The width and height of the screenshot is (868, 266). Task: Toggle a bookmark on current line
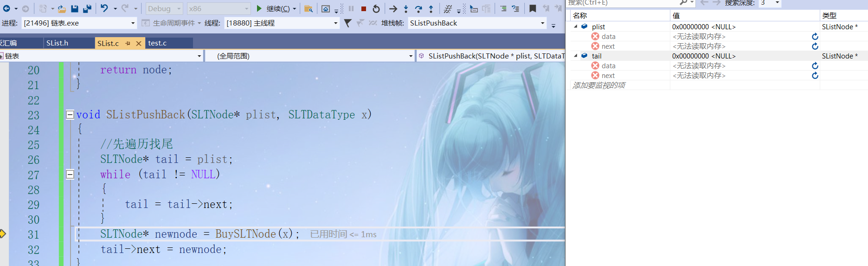[533, 8]
